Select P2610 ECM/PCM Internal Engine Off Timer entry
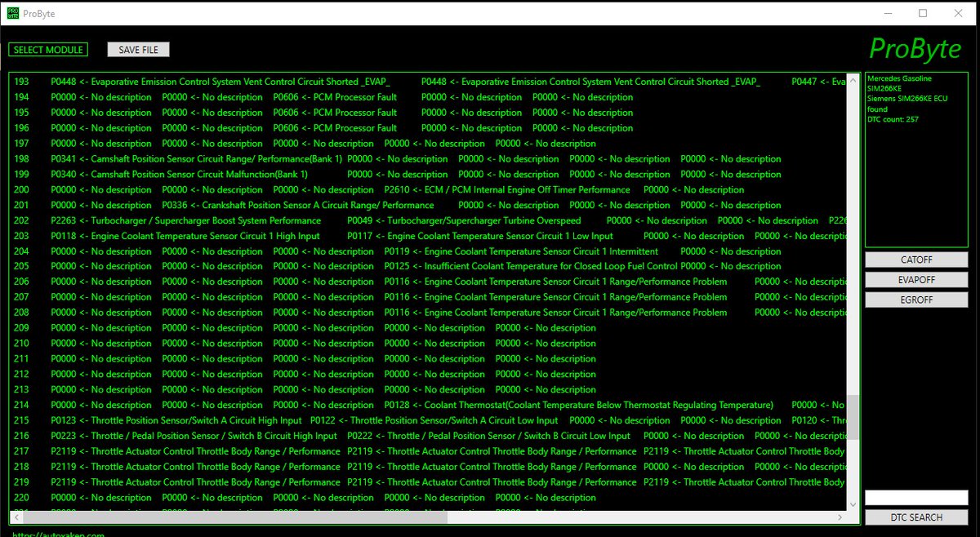The height and width of the screenshot is (537, 980). [507, 189]
